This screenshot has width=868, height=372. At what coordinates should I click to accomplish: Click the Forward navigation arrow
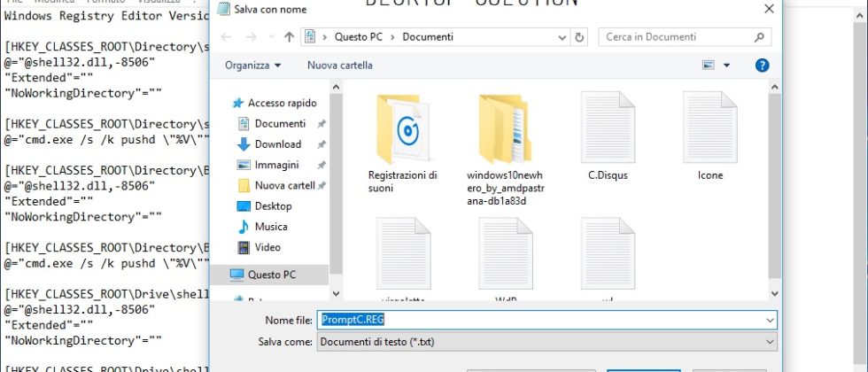pyautogui.click(x=251, y=37)
